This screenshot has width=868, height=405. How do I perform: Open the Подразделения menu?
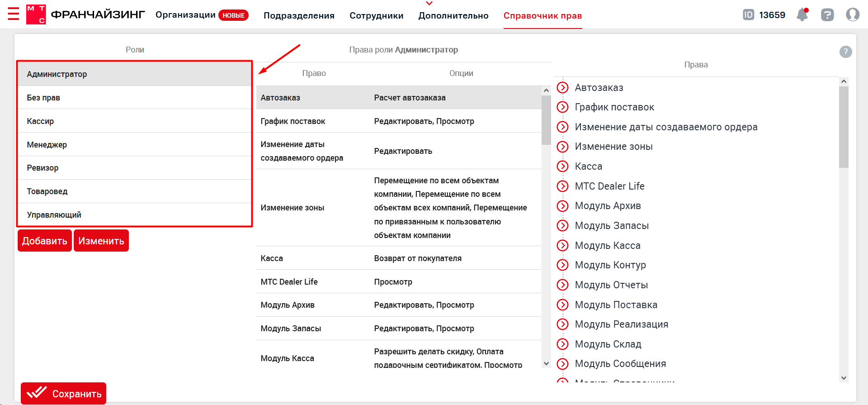coord(299,15)
